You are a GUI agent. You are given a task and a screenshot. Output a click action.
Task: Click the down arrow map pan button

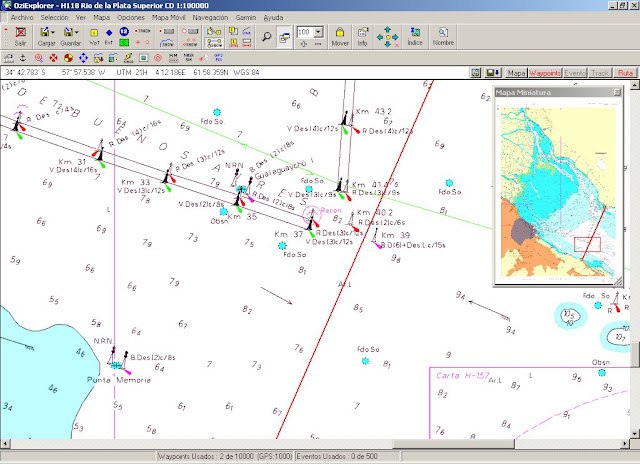[387, 44]
